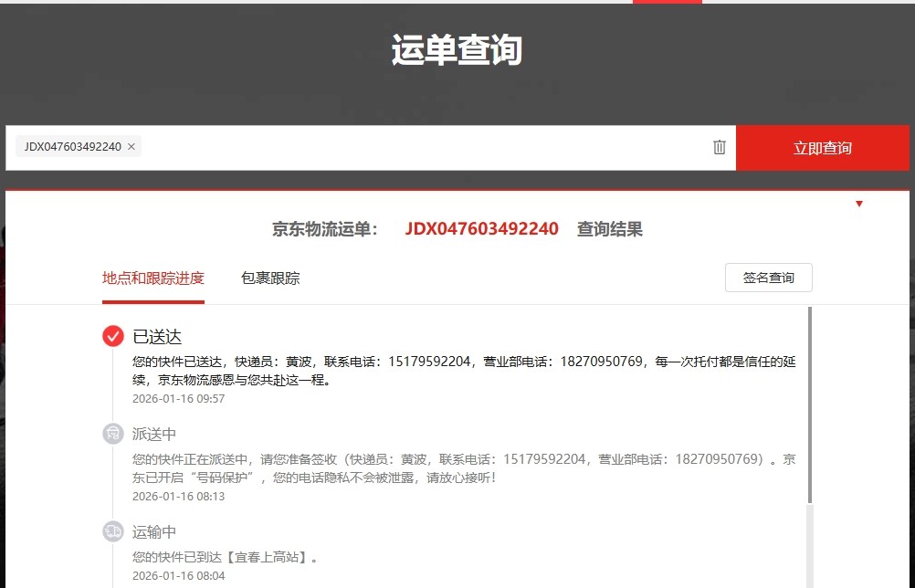Click the 2026-01-16 09:57 timestamp
Viewport: 915px width, 588px height.
tap(178, 399)
